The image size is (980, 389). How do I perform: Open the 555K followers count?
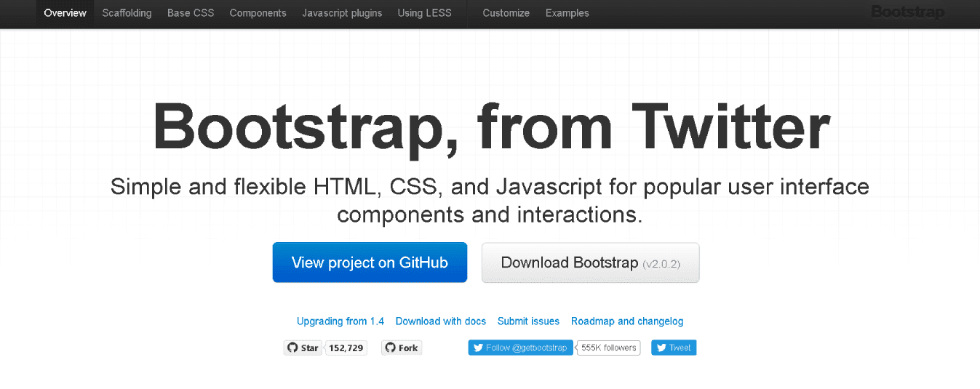609,348
